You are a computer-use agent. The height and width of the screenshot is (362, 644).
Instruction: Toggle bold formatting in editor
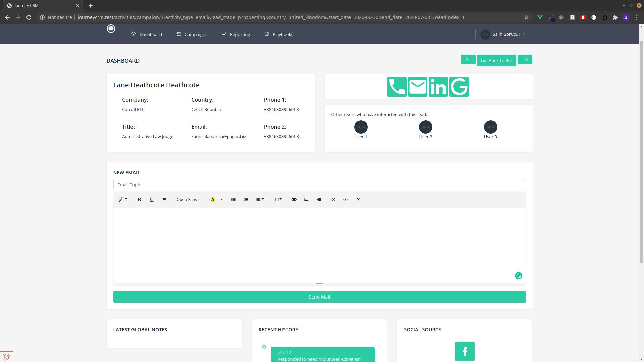139,200
